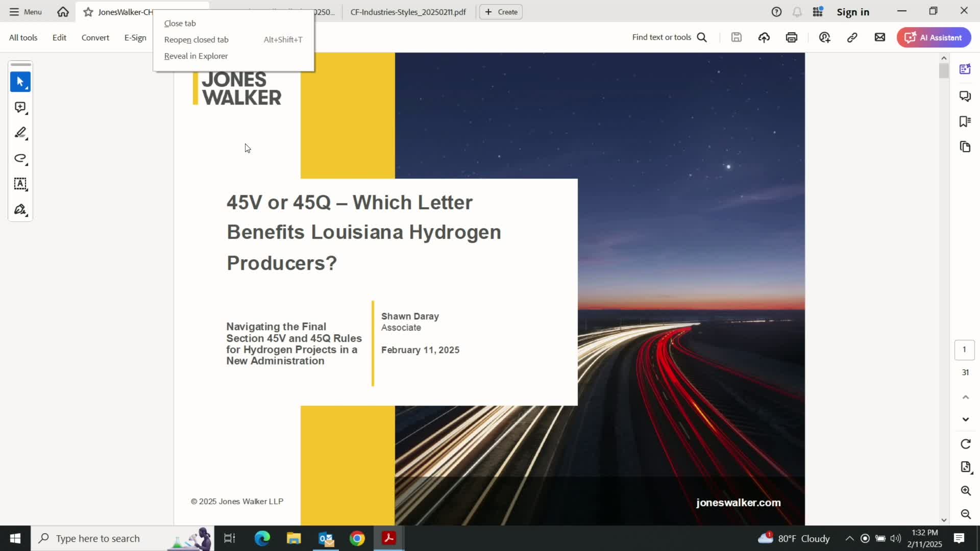Star the JonesWalker tab as favorite
The image size is (980, 551).
[x=88, y=12]
